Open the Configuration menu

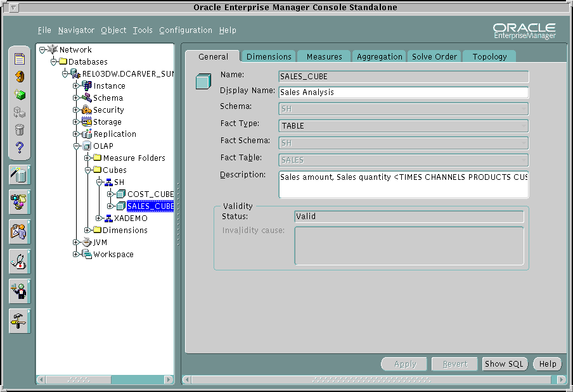(186, 30)
